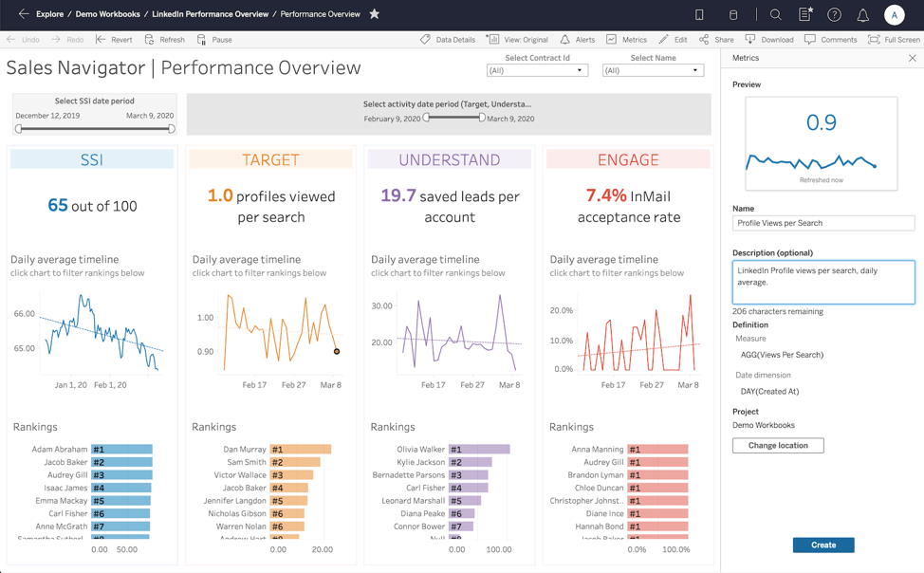Select Kylie Jackson's #2 ranking bar
The height and width of the screenshot is (573, 924).
click(471, 462)
